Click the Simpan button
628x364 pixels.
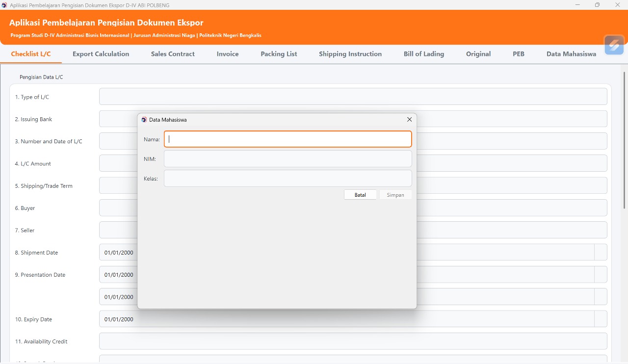395,195
